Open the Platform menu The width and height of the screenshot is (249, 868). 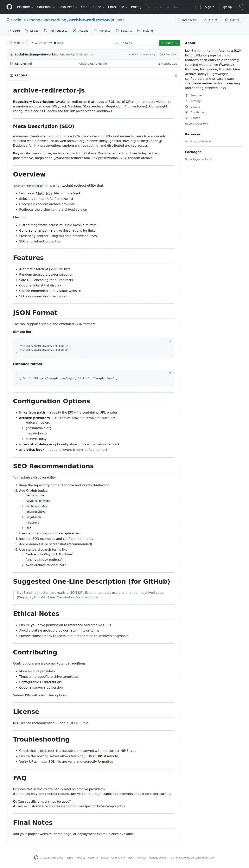click(25, 7)
